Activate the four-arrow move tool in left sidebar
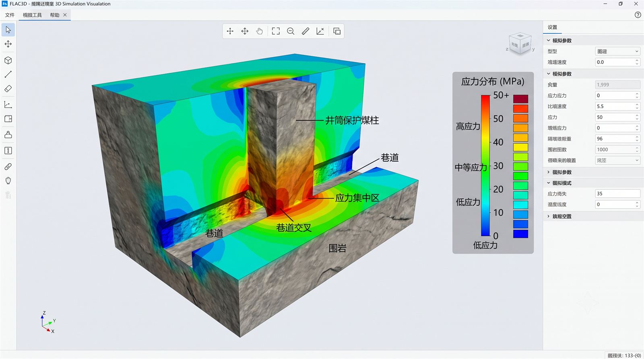This screenshot has width=644, height=359. [8, 44]
